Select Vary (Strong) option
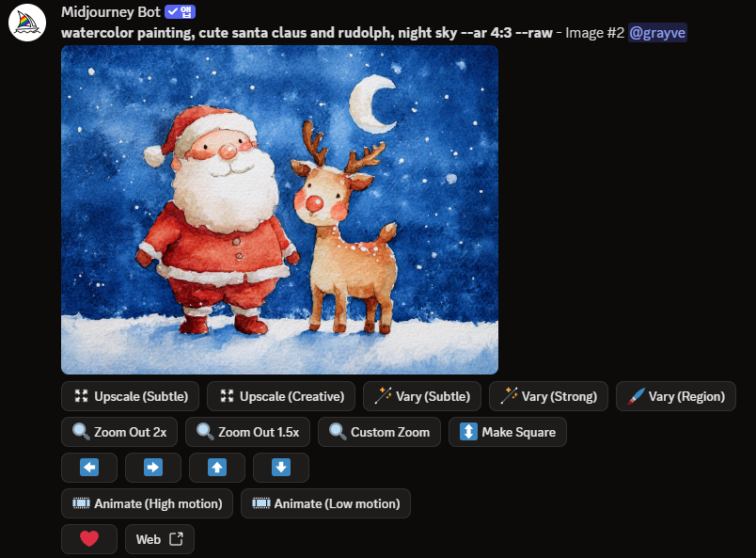The height and width of the screenshot is (558, 756). 548,396
